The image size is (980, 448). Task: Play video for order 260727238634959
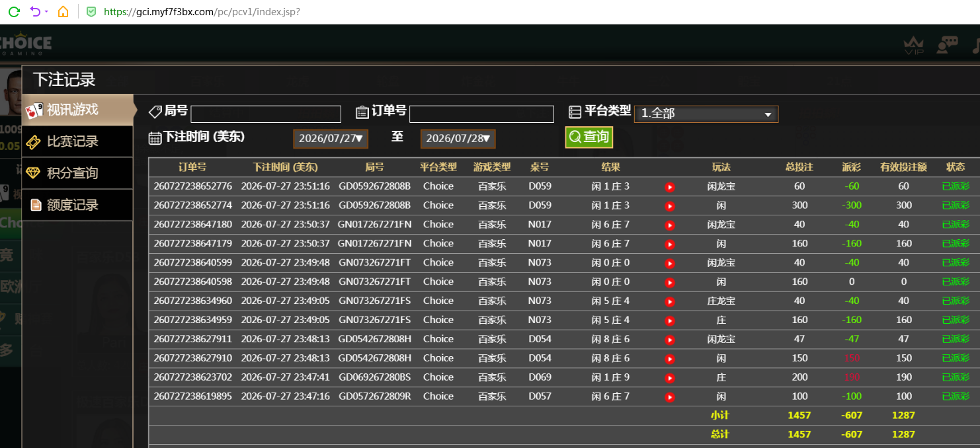pos(670,321)
